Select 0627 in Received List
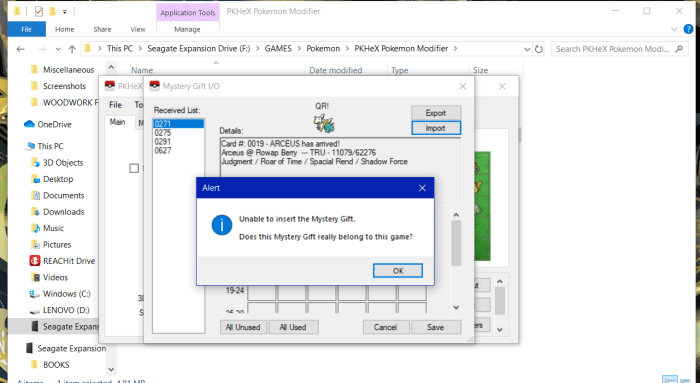This screenshot has width=700, height=383. [163, 150]
